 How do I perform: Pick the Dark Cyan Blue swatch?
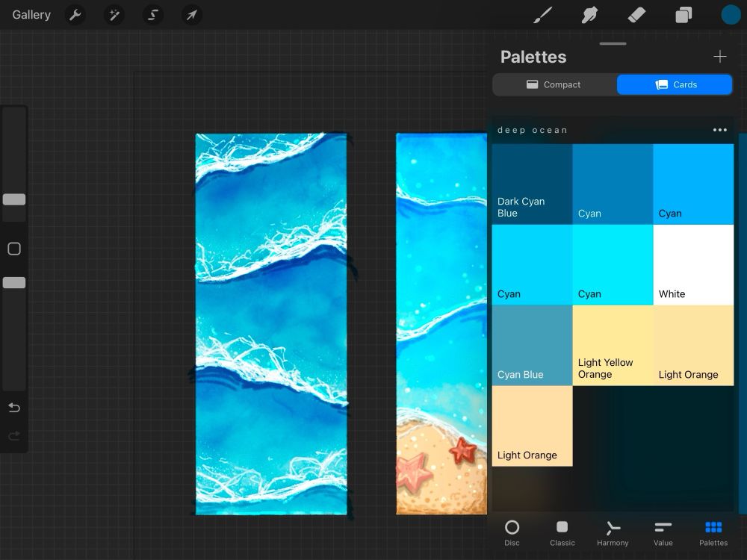tap(532, 184)
